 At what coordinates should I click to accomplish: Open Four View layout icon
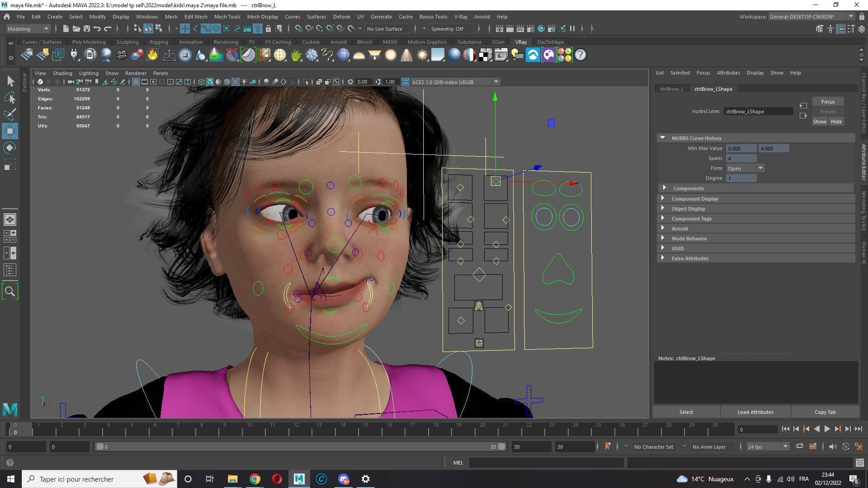(10, 236)
